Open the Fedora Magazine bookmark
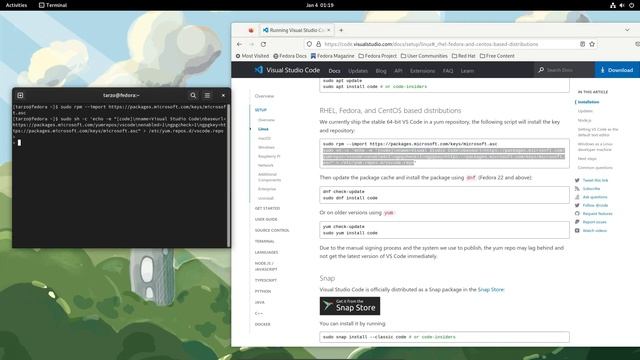Viewport: 640px width, 360px height. (x=333, y=56)
